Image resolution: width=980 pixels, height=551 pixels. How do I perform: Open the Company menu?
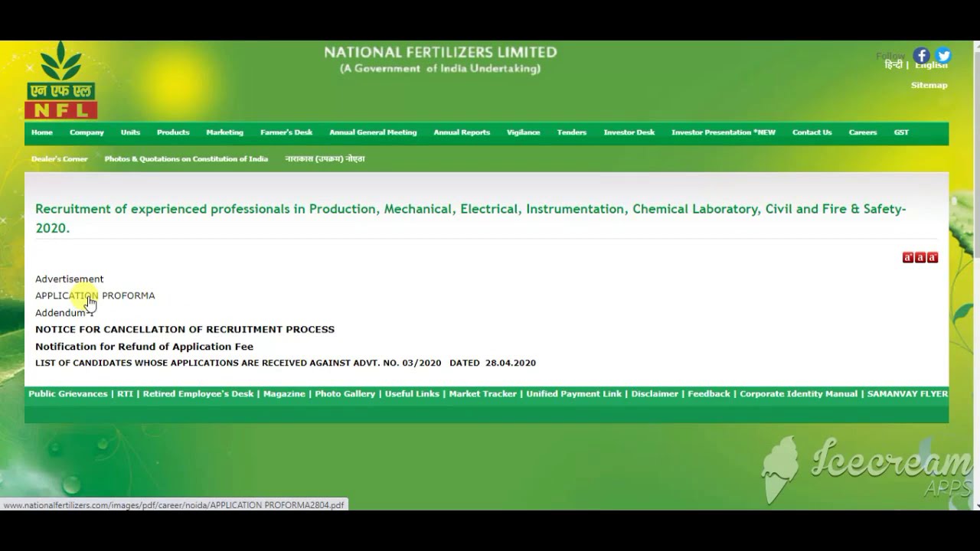[87, 132]
